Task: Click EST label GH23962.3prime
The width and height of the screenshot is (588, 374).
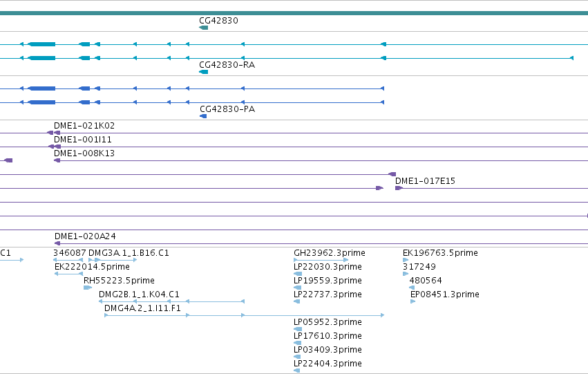Action: 330,253
